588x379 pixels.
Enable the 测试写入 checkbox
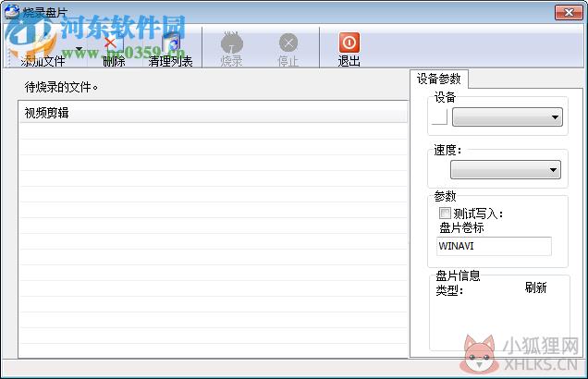[x=445, y=214]
